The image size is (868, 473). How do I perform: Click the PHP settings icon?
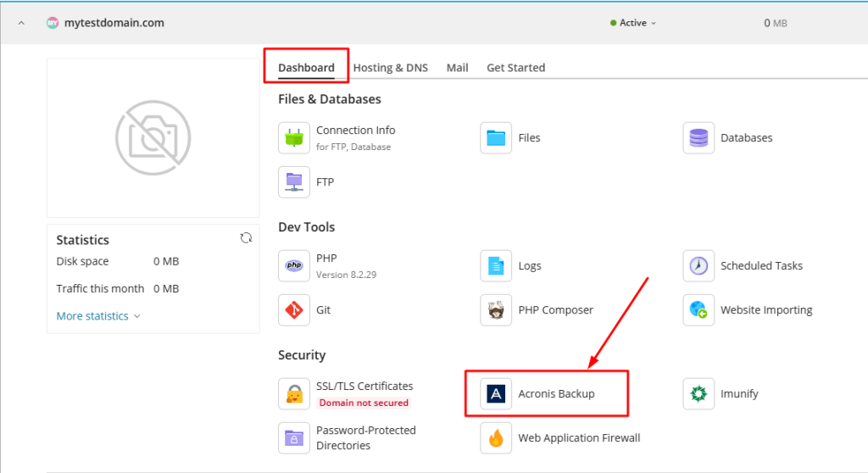click(x=294, y=265)
